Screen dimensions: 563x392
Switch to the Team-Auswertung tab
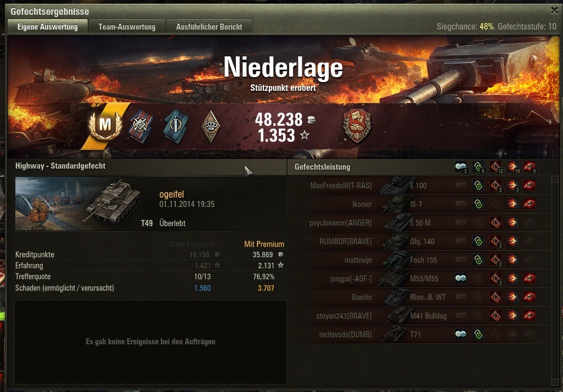(x=127, y=27)
